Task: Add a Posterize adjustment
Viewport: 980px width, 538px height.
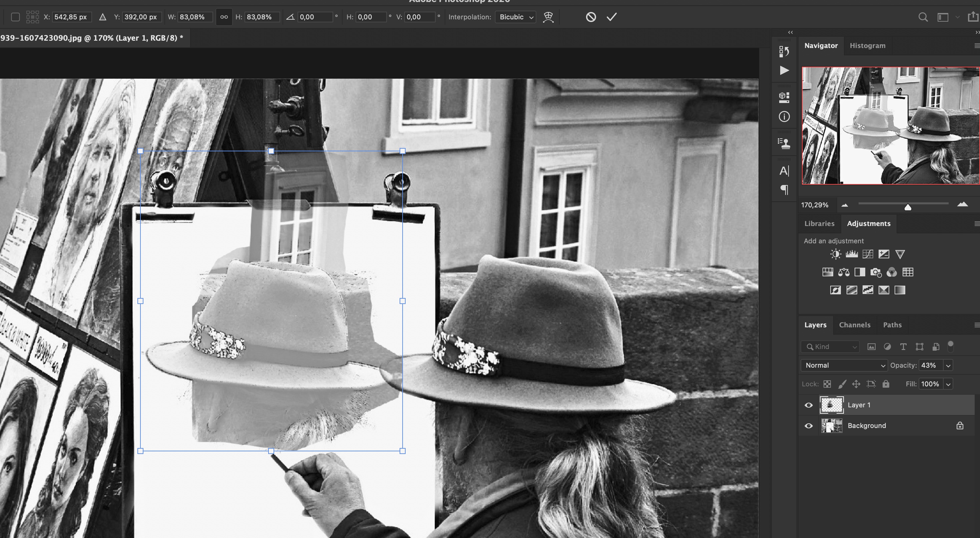Action: tap(852, 290)
